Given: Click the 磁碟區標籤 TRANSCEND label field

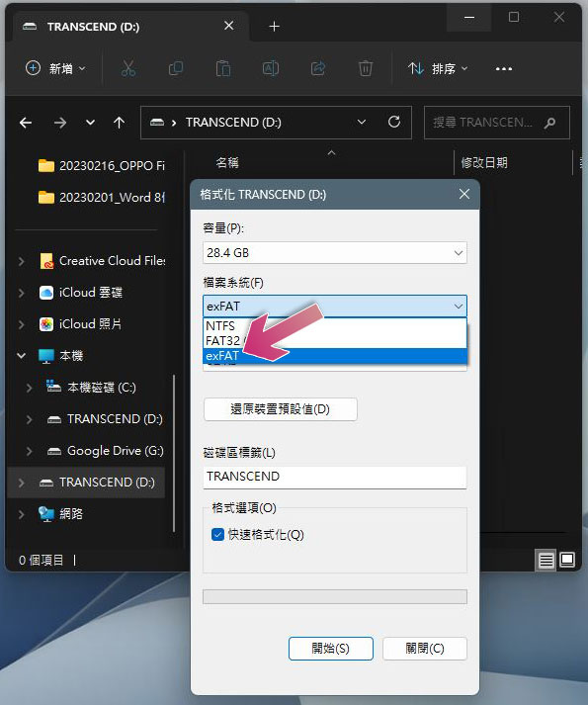Looking at the screenshot, I should (x=335, y=477).
